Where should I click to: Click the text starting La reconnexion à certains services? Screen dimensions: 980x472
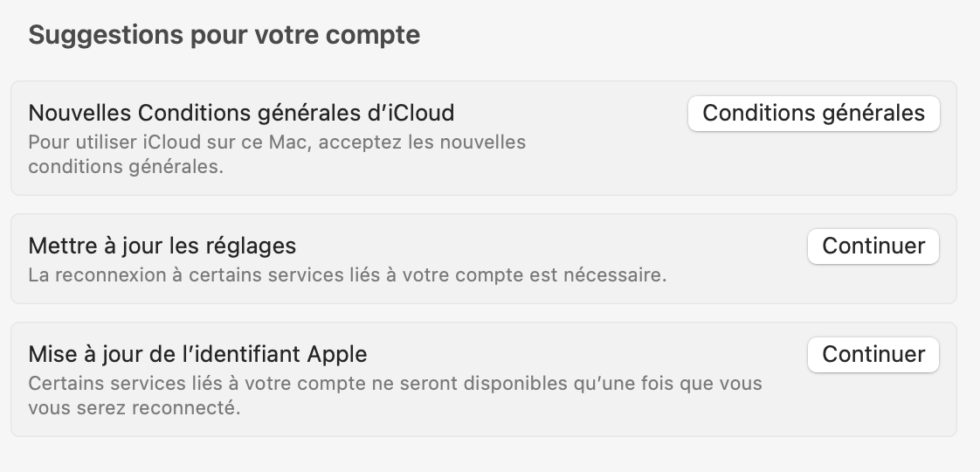point(347,275)
